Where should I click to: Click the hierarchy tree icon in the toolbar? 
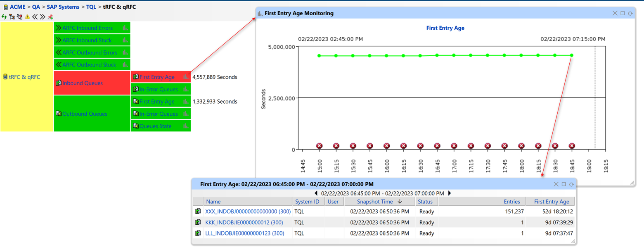(x=11, y=17)
